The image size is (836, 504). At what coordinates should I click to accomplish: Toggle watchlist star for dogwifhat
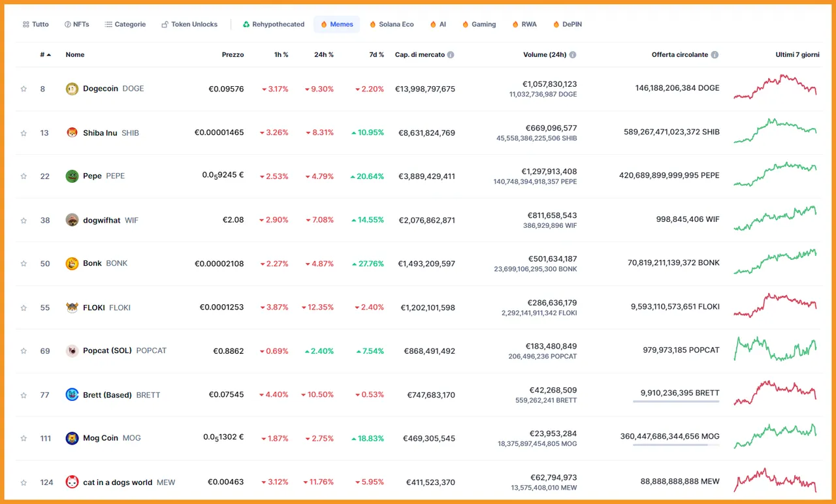tap(24, 221)
